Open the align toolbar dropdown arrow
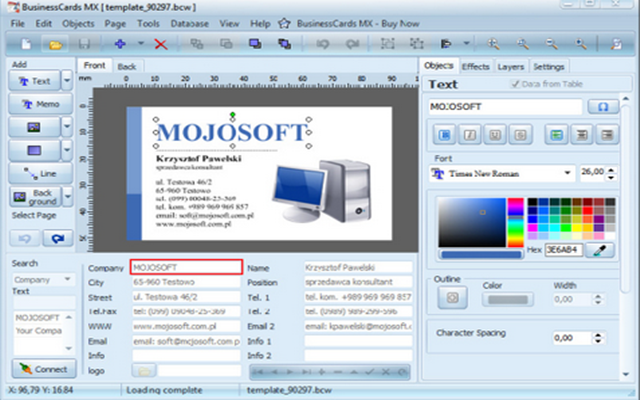The width and height of the screenshot is (640, 400). click(466, 43)
